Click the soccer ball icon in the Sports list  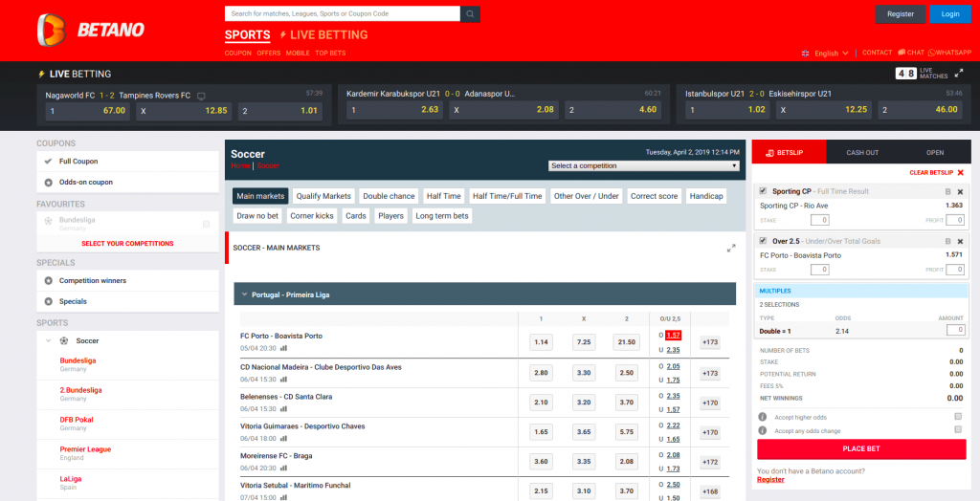64,341
